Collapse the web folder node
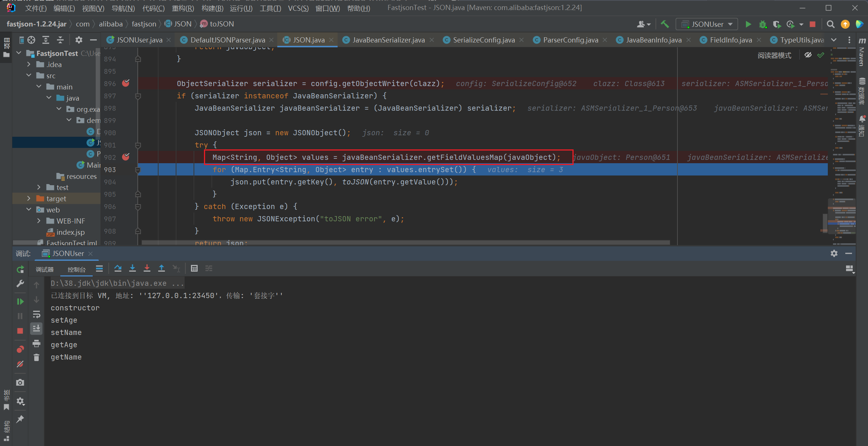The height and width of the screenshot is (446, 868). [x=29, y=210]
